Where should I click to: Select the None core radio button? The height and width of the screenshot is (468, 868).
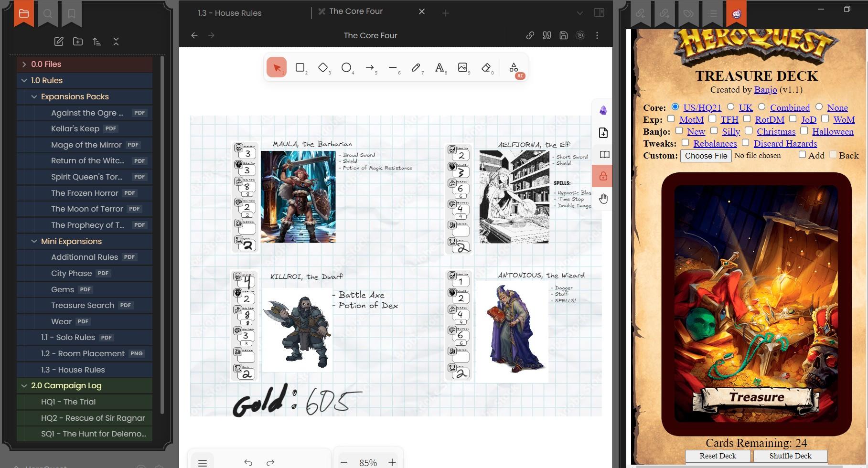819,107
